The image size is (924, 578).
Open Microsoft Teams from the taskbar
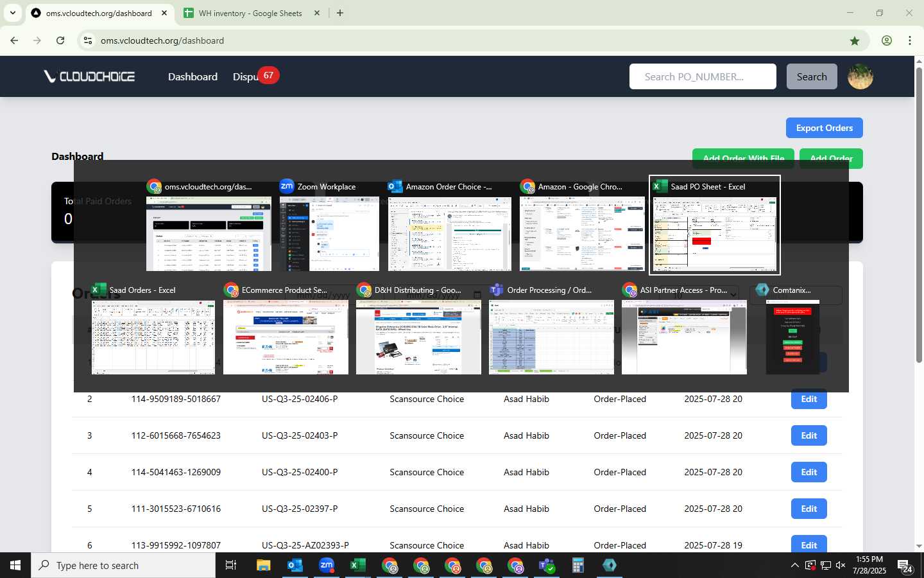click(547, 565)
